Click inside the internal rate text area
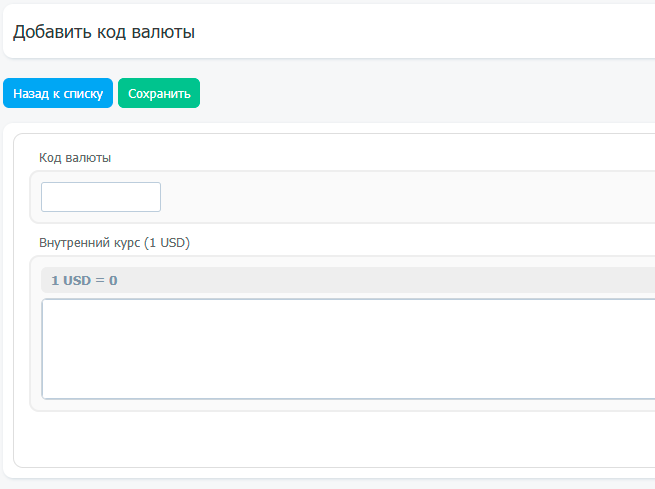This screenshot has height=489, width=655. click(340, 348)
